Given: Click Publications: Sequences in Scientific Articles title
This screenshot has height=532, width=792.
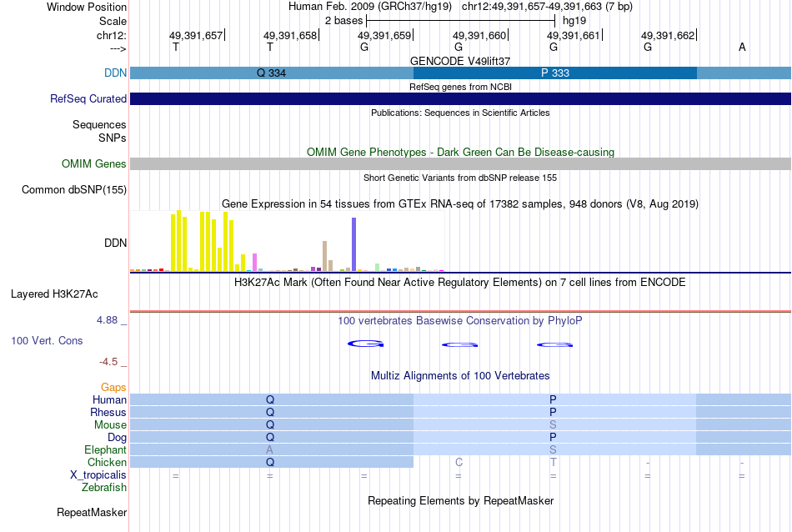Looking at the screenshot, I should 460,113.
